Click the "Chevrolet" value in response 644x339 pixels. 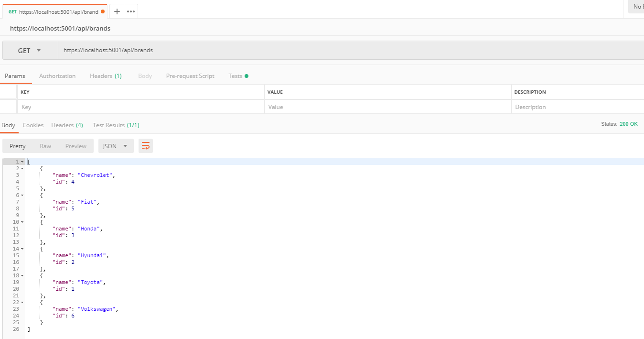pyautogui.click(x=95, y=175)
